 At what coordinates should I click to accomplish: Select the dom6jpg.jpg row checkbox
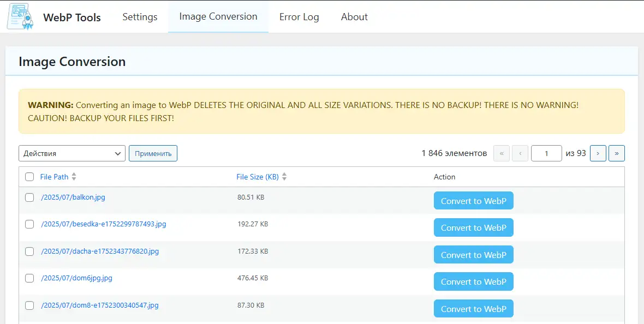29,278
